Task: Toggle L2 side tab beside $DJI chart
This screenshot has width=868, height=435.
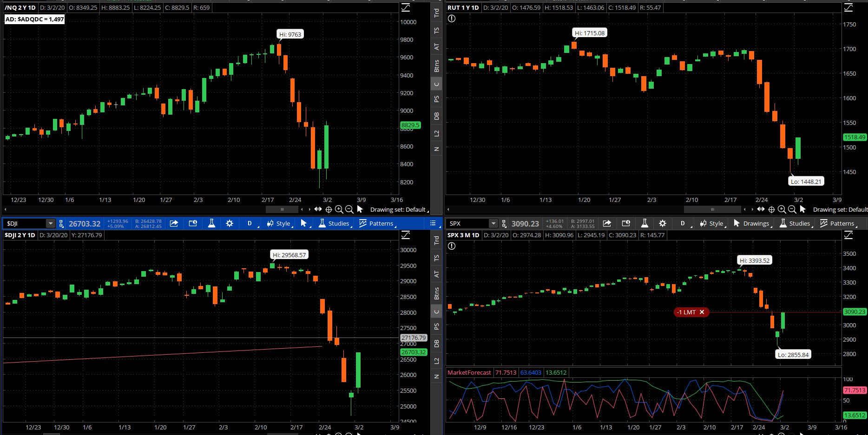Action: pos(436,361)
